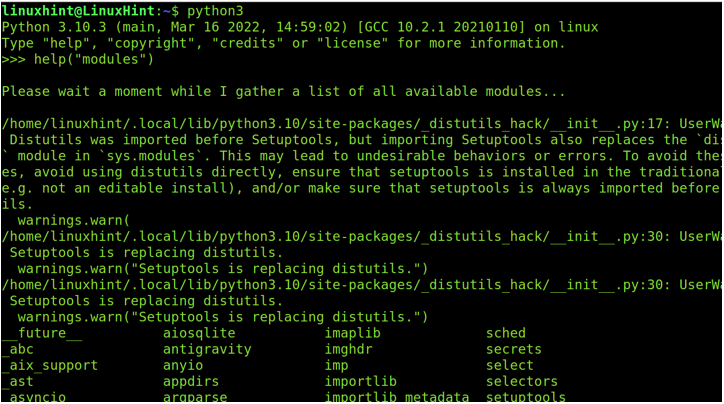Click the first warnings.warn( line
Viewport: 724px width, 404px height.
click(x=74, y=220)
